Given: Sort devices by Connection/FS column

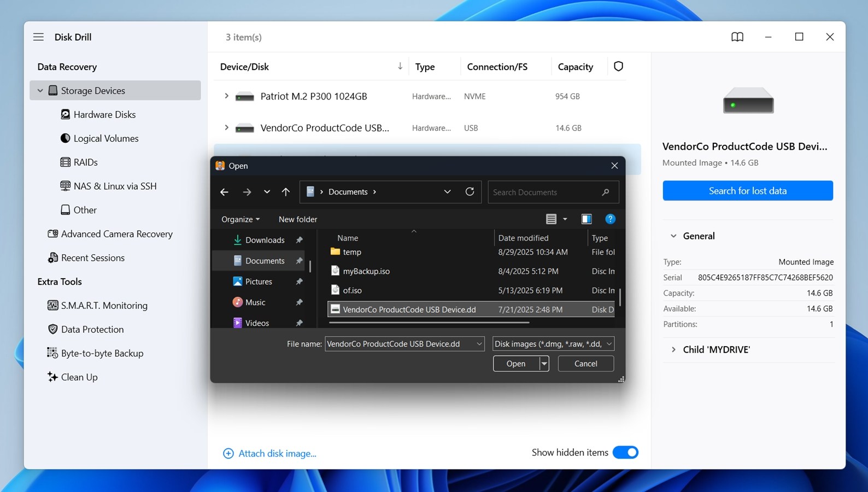Looking at the screenshot, I should [497, 67].
